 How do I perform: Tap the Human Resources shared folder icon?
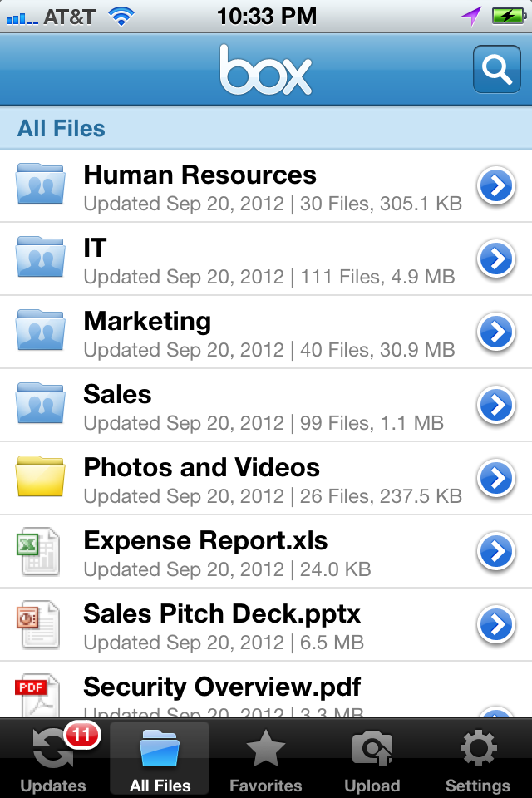[x=40, y=185]
